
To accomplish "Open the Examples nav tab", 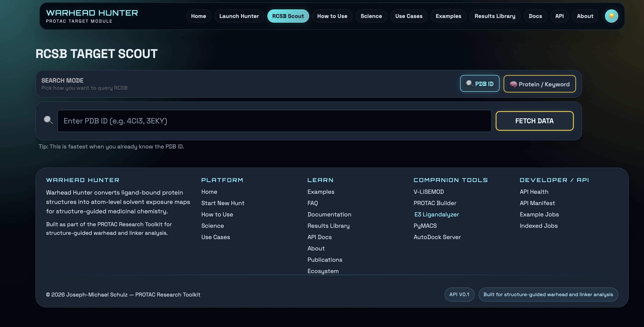I will click(448, 16).
